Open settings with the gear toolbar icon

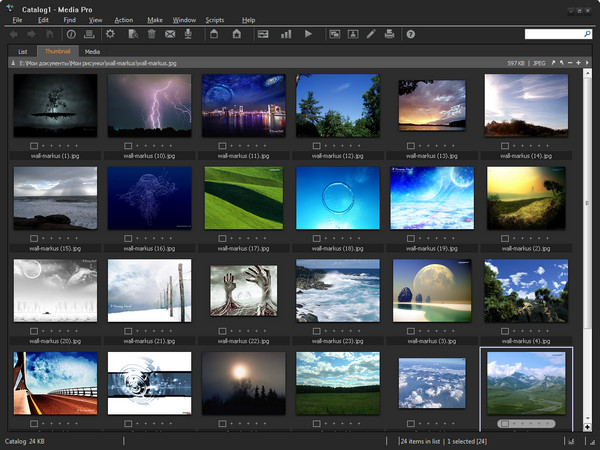pyautogui.click(x=110, y=34)
